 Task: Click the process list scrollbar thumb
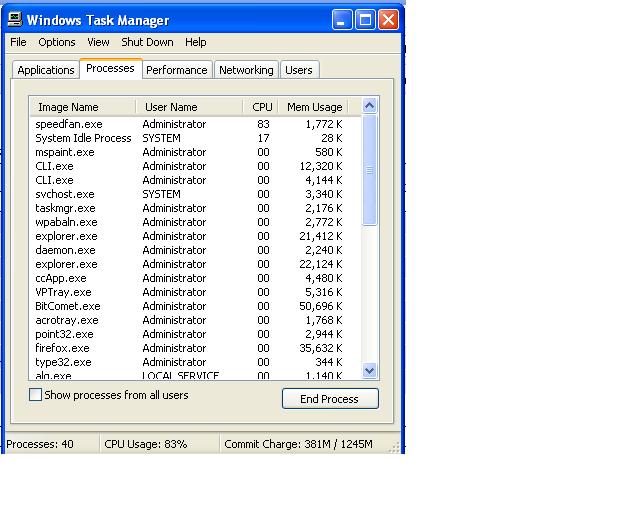[369, 170]
